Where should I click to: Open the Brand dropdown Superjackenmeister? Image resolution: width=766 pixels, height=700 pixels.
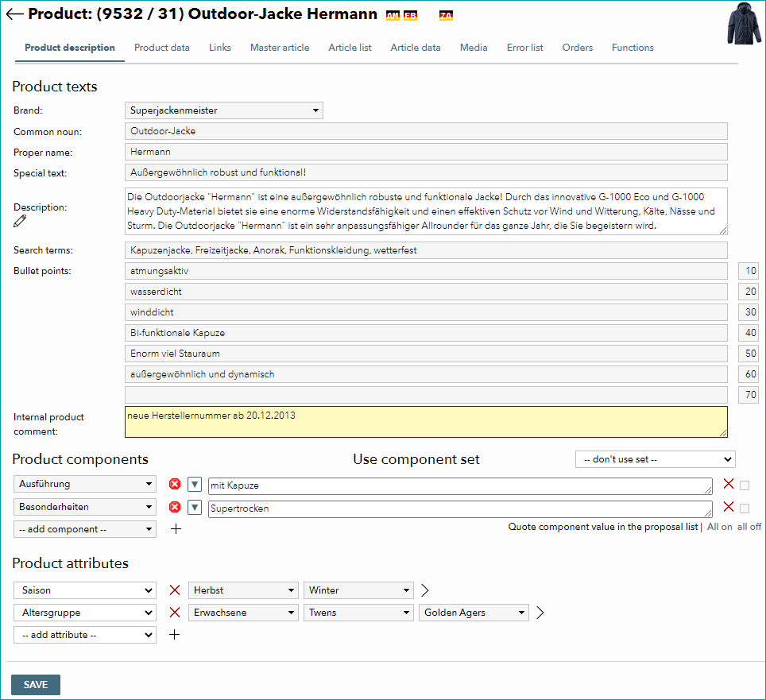coord(224,110)
